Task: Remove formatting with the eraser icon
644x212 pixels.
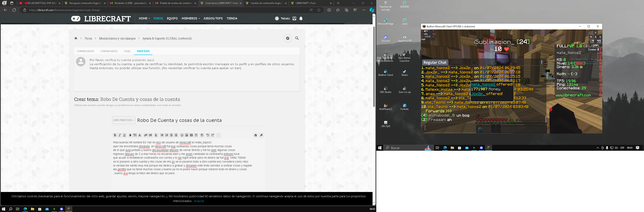Action: pyautogui.click(x=256, y=135)
